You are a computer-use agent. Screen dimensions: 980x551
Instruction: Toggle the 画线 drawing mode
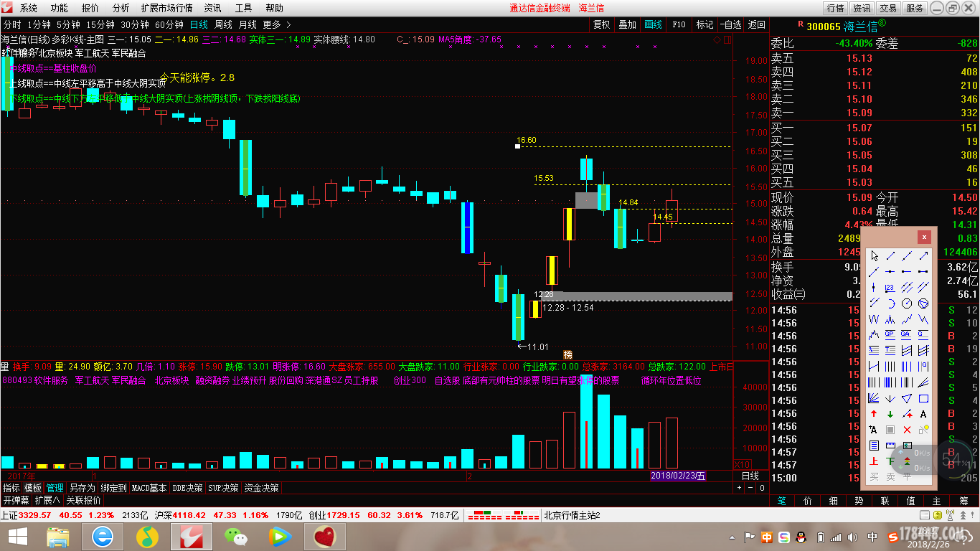tap(653, 24)
